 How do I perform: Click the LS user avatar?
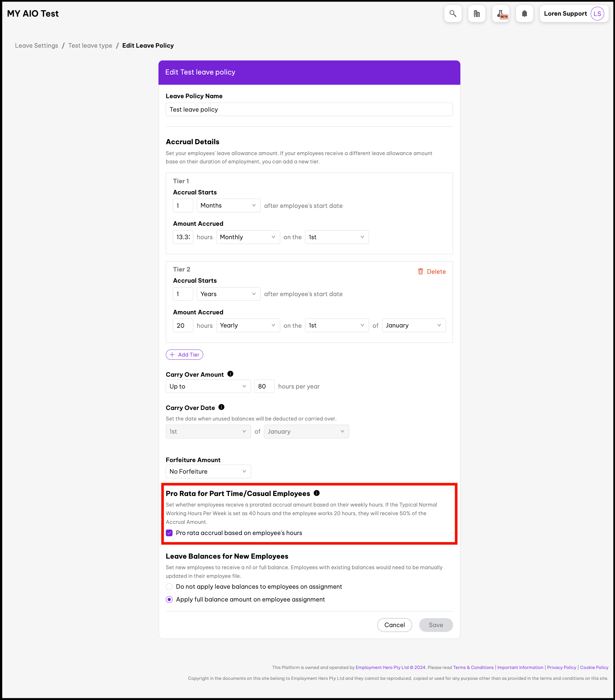point(597,14)
